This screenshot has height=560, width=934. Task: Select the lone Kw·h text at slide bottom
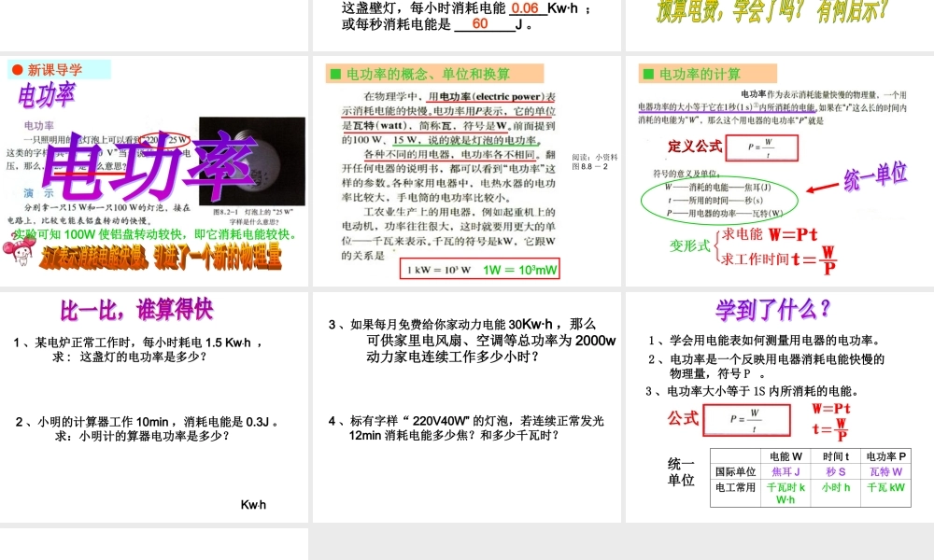coord(253,505)
